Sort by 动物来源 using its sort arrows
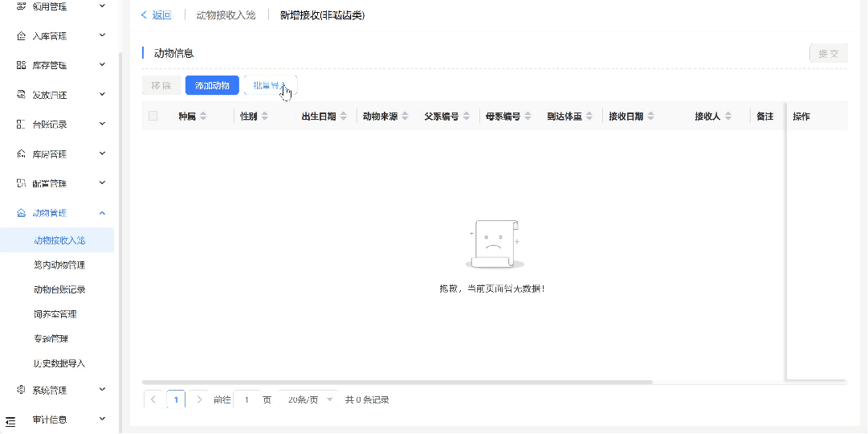868x434 pixels. 405,117
